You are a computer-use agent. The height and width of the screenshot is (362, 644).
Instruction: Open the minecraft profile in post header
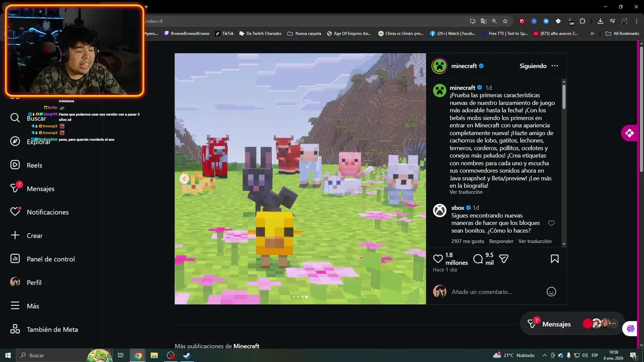pos(464,66)
